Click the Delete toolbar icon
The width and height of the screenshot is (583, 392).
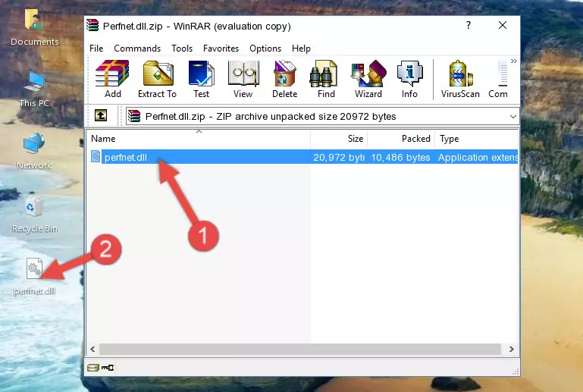coord(285,79)
